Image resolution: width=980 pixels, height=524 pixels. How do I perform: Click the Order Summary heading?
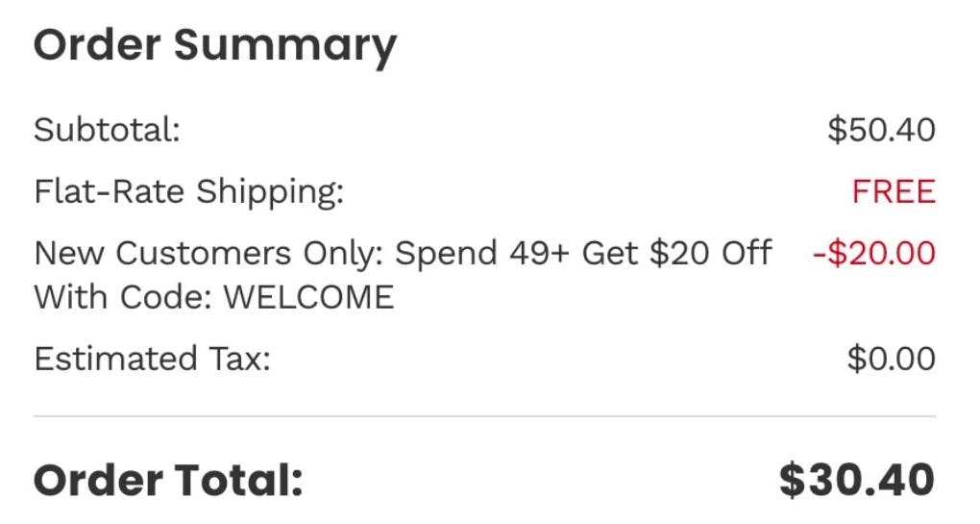coord(214,45)
